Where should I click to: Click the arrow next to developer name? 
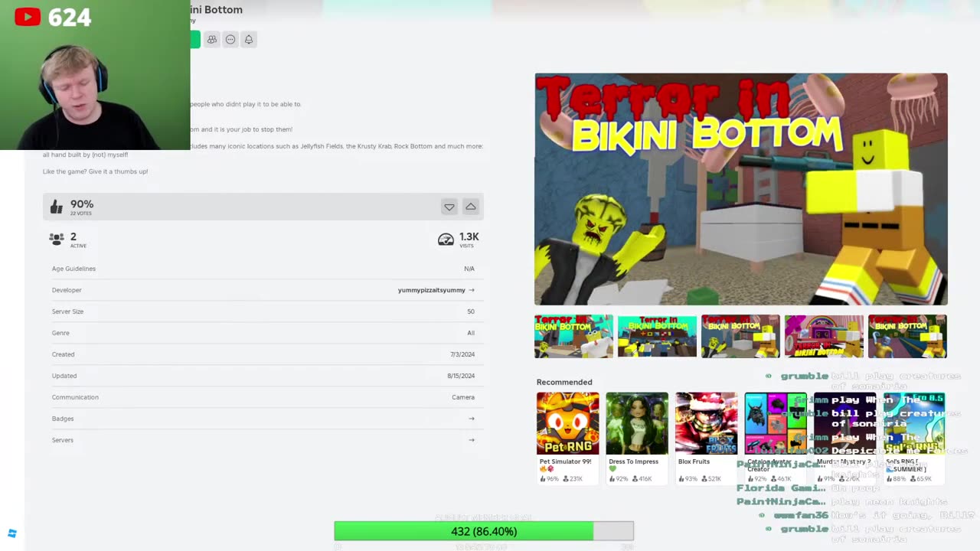[x=472, y=290]
